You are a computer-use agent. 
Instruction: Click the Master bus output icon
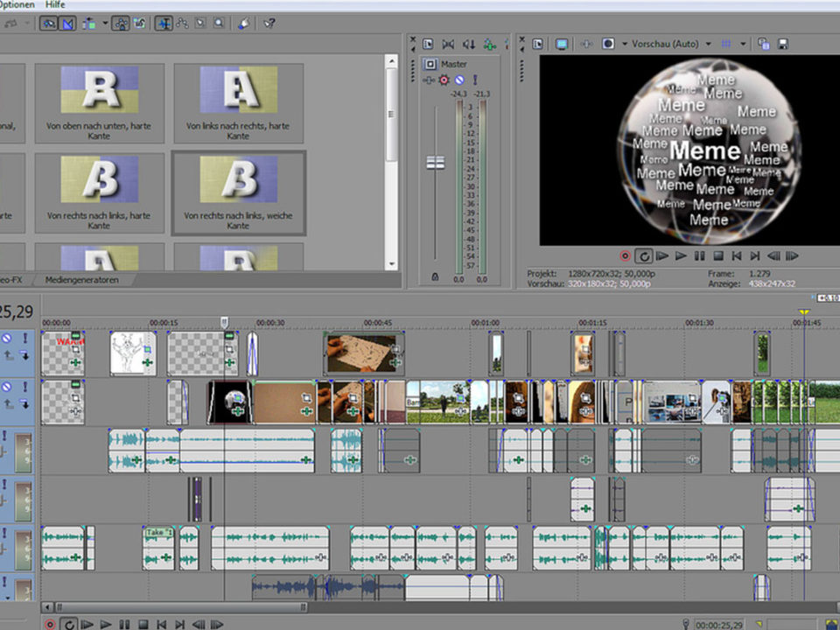(430, 64)
